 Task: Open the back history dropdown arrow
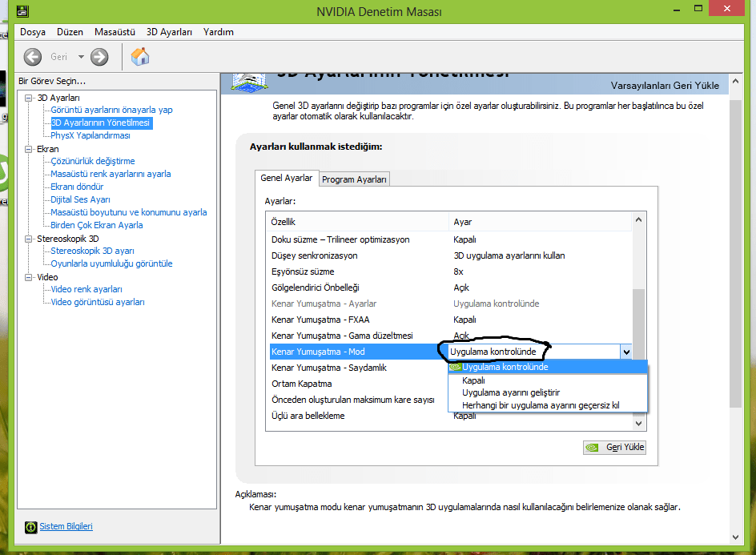(81, 57)
